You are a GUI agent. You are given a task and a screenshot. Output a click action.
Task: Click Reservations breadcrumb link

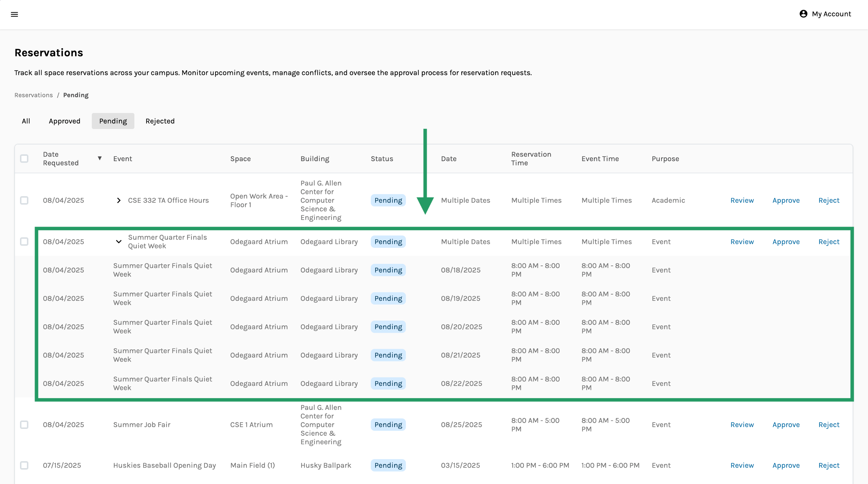pyautogui.click(x=33, y=95)
